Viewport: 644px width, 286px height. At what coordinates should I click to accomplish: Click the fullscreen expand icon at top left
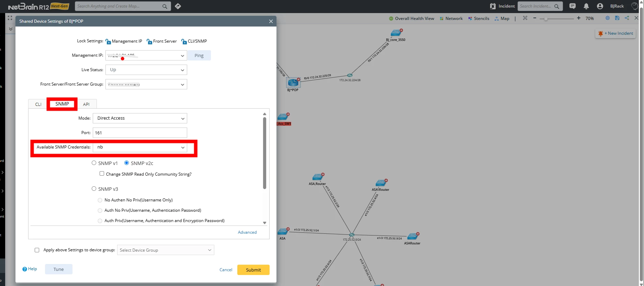pos(10,18)
